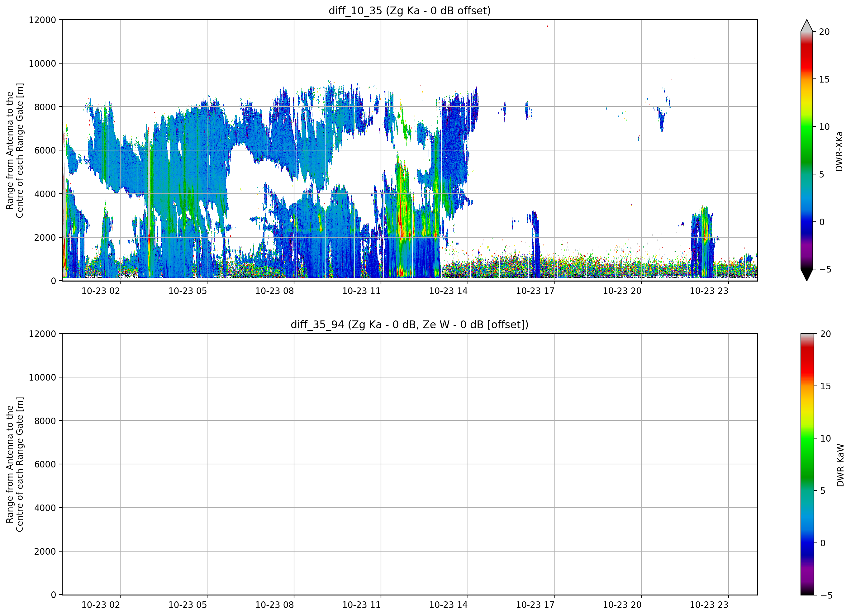Viewport: 851px width, 616px height.
Task: Click the "10" tick on the DWR-KaW colorbar
Action: (825, 438)
